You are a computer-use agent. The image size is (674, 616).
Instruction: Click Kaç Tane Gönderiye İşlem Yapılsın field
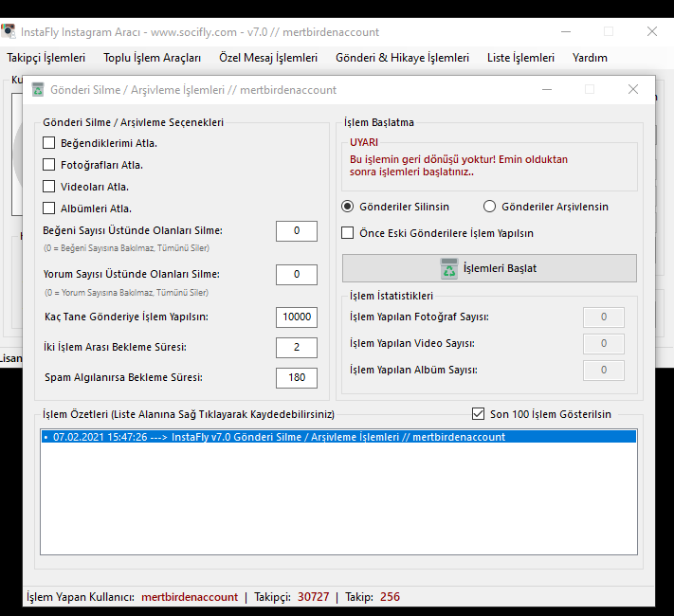297,317
